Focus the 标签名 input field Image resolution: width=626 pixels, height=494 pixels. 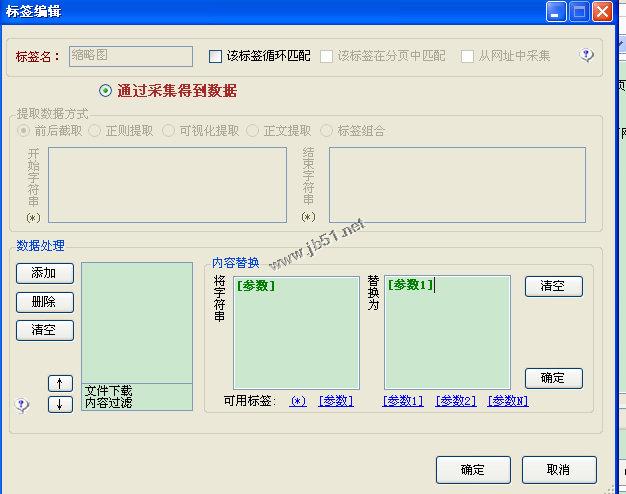131,56
